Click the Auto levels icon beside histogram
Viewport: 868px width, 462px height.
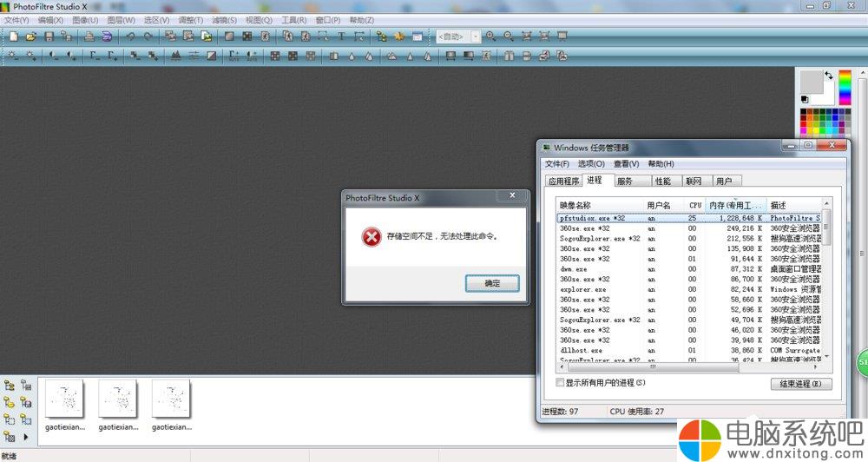pos(194,56)
